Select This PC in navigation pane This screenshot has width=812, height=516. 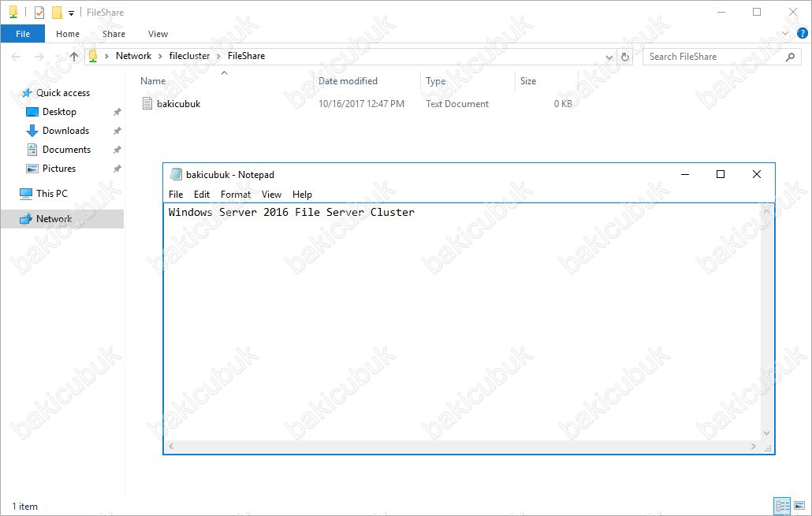(x=52, y=194)
